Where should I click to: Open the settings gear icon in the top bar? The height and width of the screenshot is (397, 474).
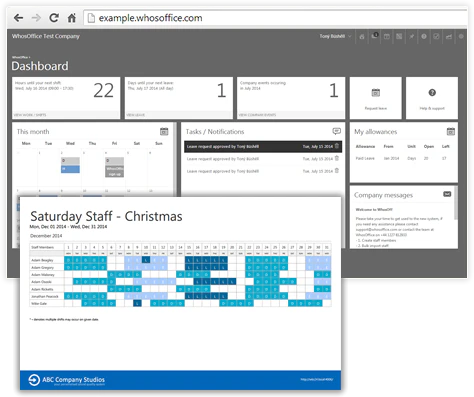[461, 36]
